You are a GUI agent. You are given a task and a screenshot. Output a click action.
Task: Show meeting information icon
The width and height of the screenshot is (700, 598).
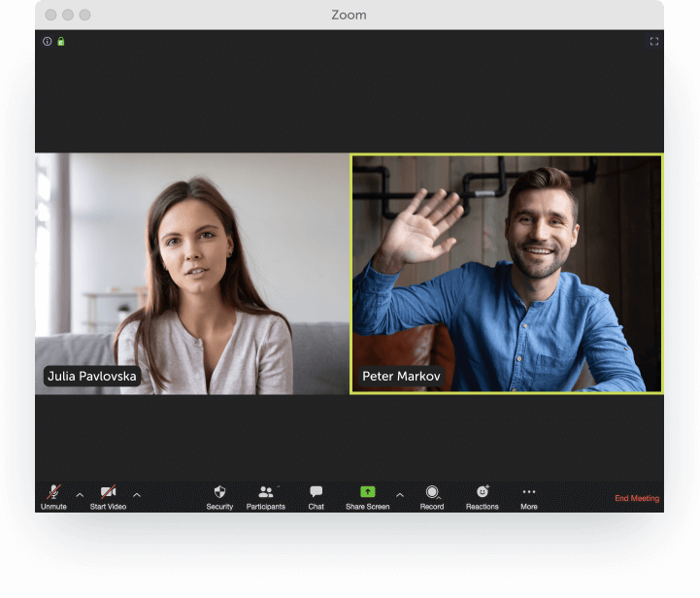point(48,42)
